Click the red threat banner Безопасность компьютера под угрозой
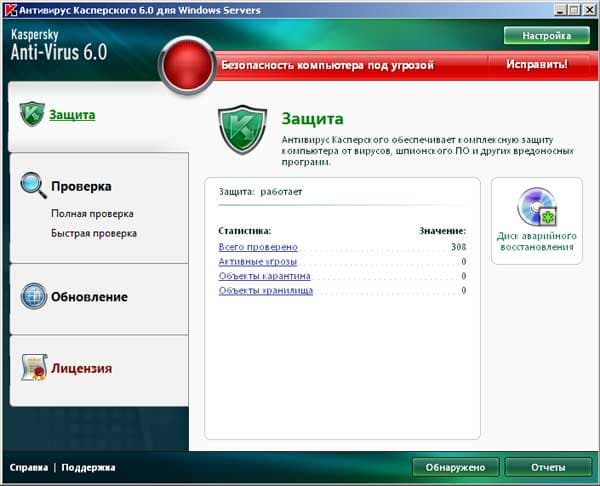Screen dimensions: 600x486 (328, 65)
